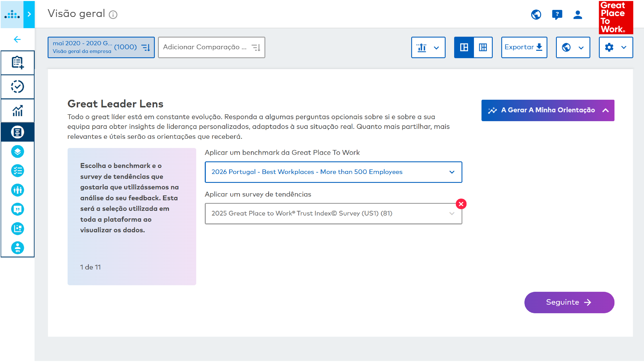Open the dashed-circle checkmark sidebar icon
The height and width of the screenshot is (362, 644).
click(x=17, y=86)
